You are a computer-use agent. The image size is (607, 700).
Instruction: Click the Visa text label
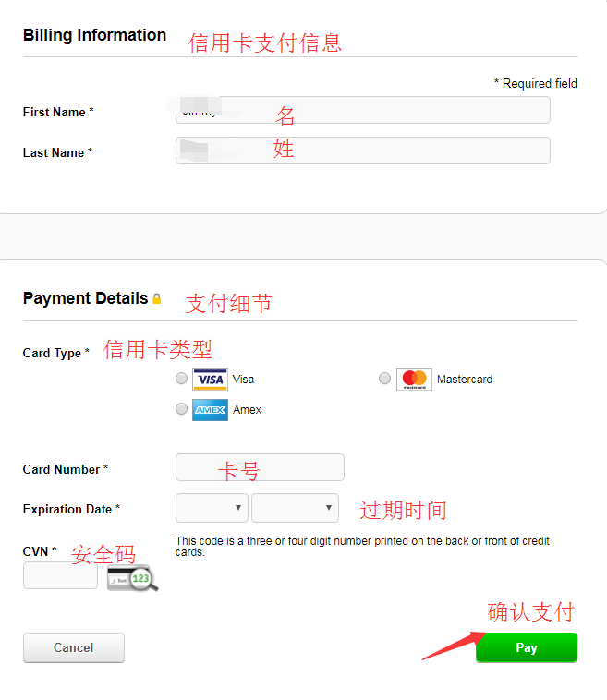(243, 380)
